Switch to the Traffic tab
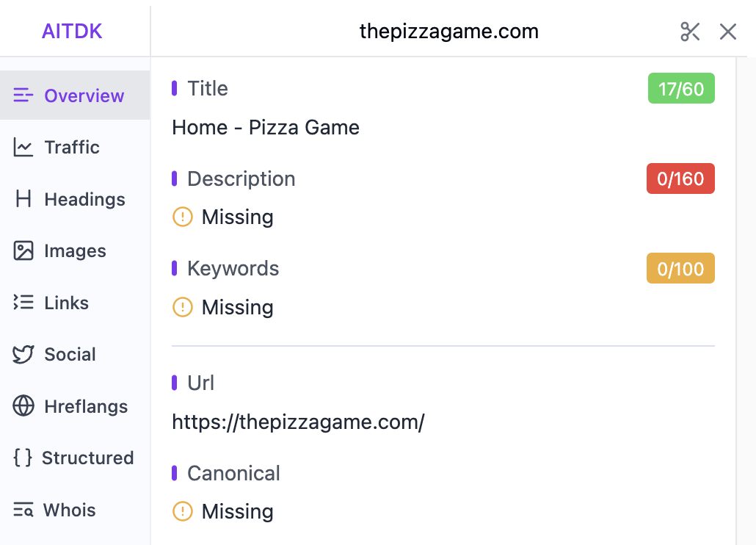The width and height of the screenshot is (756, 545). point(72,148)
